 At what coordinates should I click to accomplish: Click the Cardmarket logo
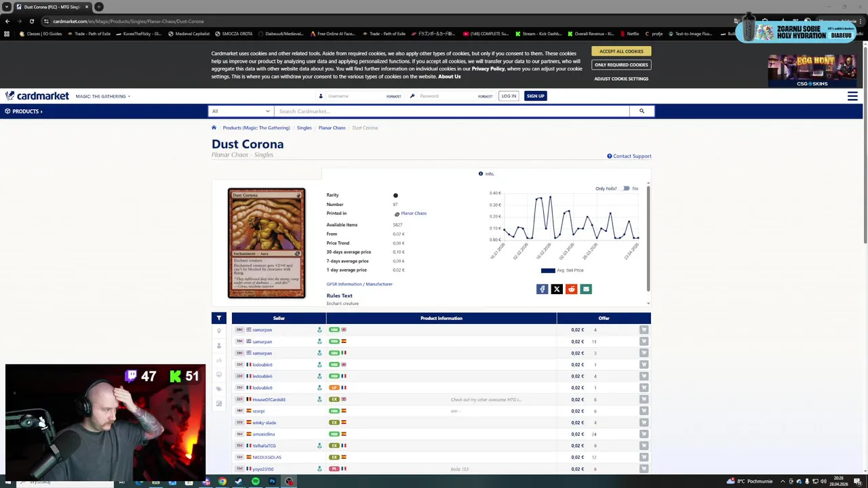click(37, 96)
